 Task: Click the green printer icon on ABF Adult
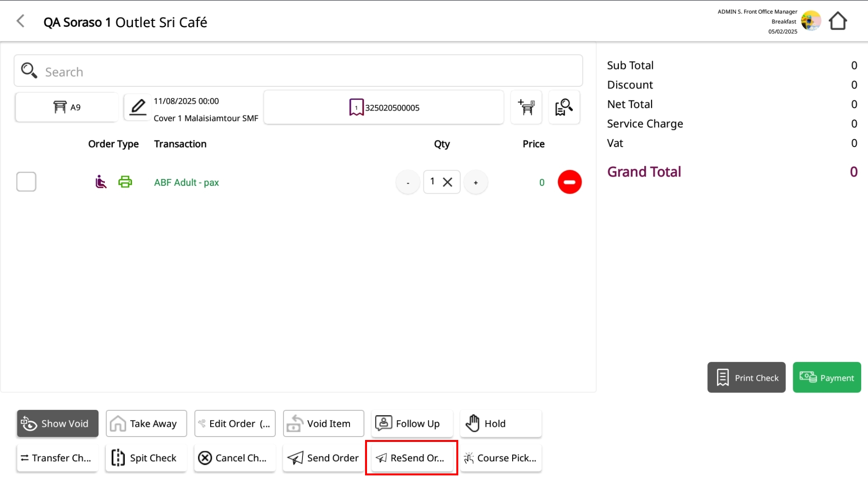[125, 182]
